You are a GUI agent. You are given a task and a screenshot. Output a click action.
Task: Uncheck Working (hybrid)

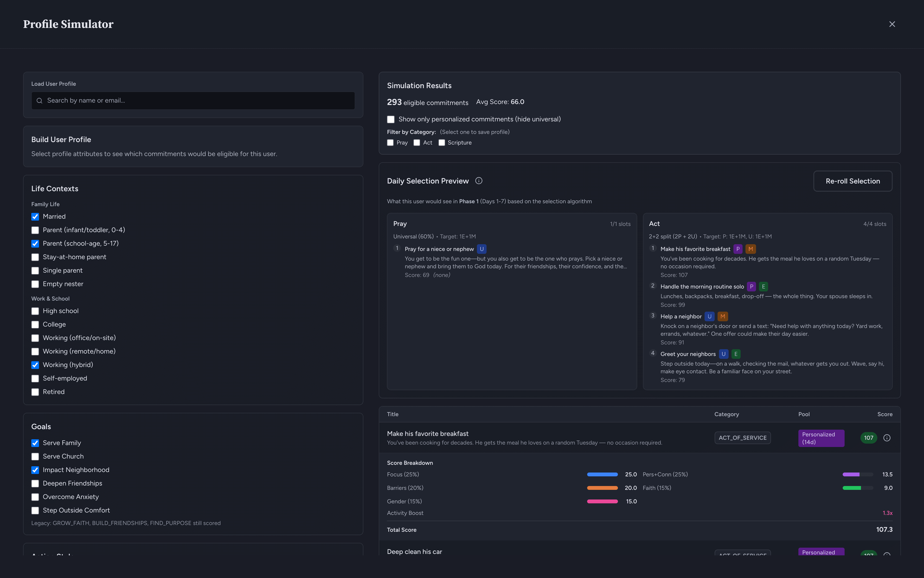point(35,365)
